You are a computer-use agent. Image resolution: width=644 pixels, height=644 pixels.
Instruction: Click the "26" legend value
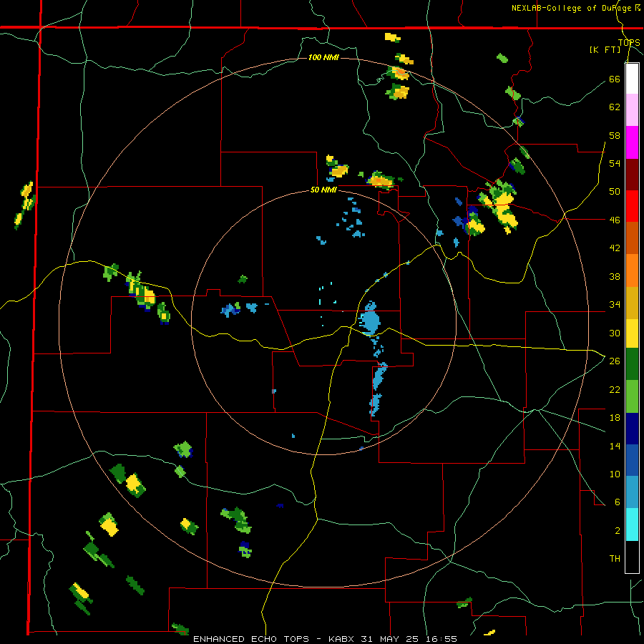click(615, 361)
